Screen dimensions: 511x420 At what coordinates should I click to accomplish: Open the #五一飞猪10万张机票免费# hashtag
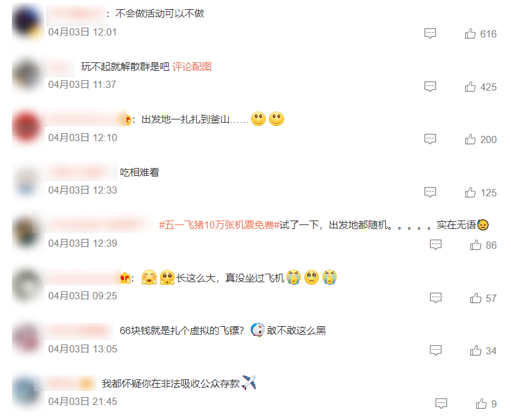coord(219,225)
